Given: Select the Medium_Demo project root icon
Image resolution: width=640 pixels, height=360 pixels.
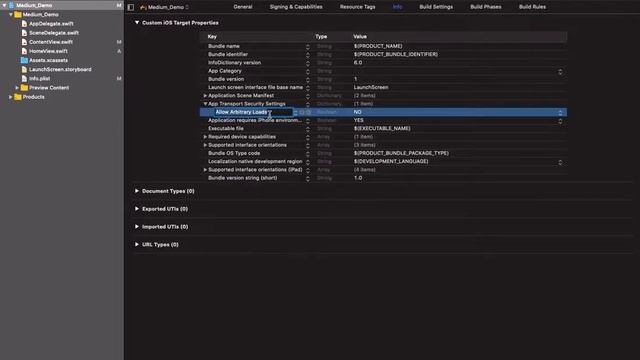Looking at the screenshot, I should coord(11,5).
